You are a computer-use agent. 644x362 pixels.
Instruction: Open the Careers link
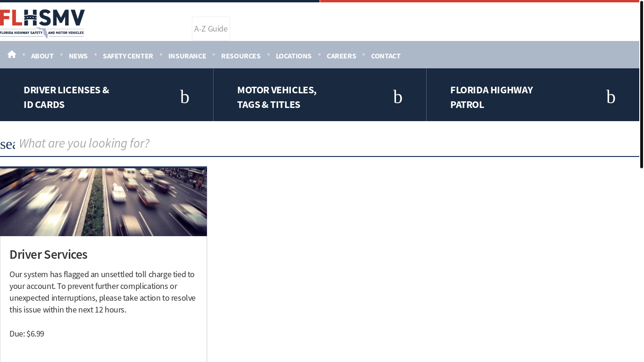341,56
